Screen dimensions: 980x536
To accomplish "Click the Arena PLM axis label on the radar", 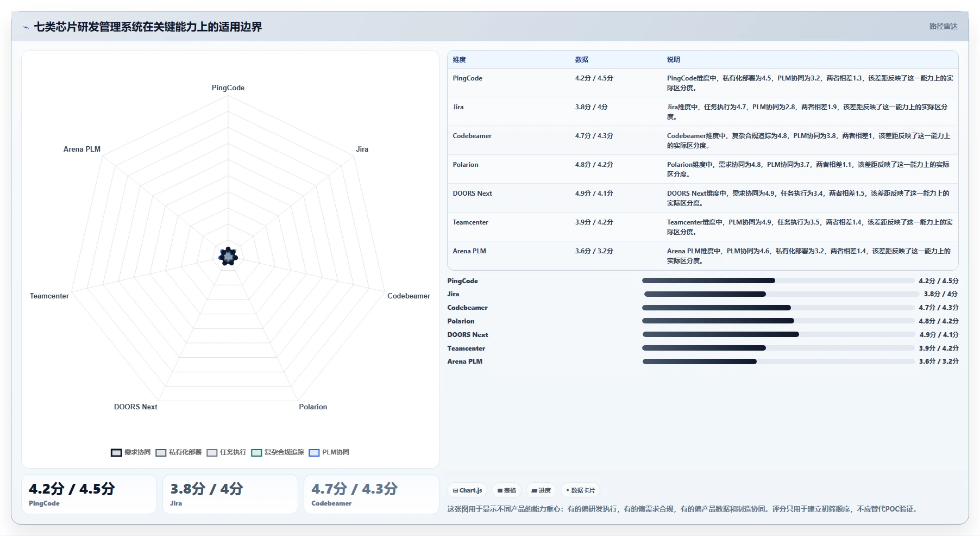I will [x=82, y=149].
